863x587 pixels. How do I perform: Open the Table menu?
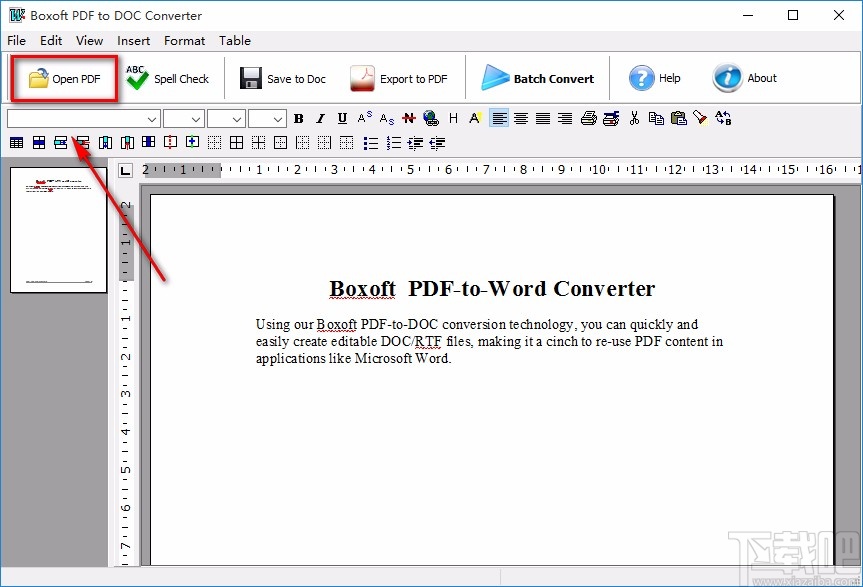(235, 41)
